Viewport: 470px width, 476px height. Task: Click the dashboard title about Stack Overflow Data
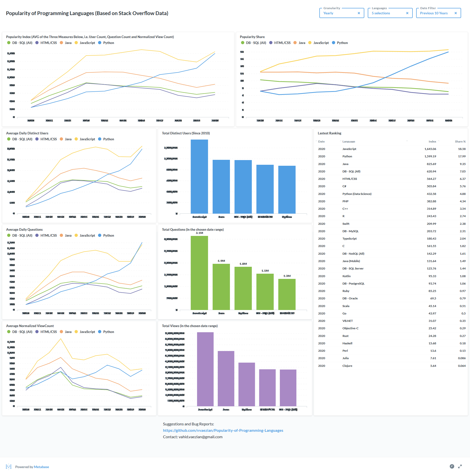point(87,13)
